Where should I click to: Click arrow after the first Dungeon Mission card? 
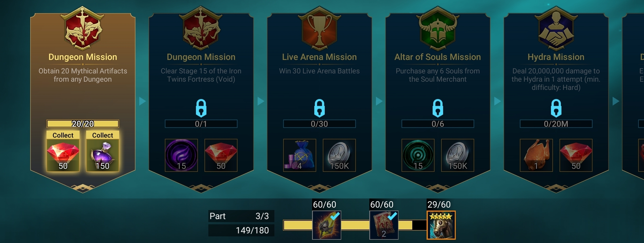(x=142, y=101)
